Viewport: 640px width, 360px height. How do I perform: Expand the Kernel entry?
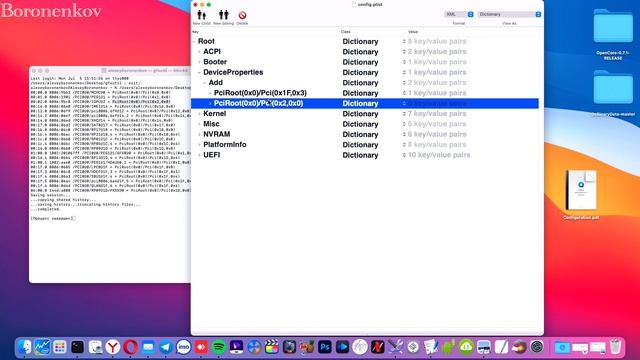(200, 114)
